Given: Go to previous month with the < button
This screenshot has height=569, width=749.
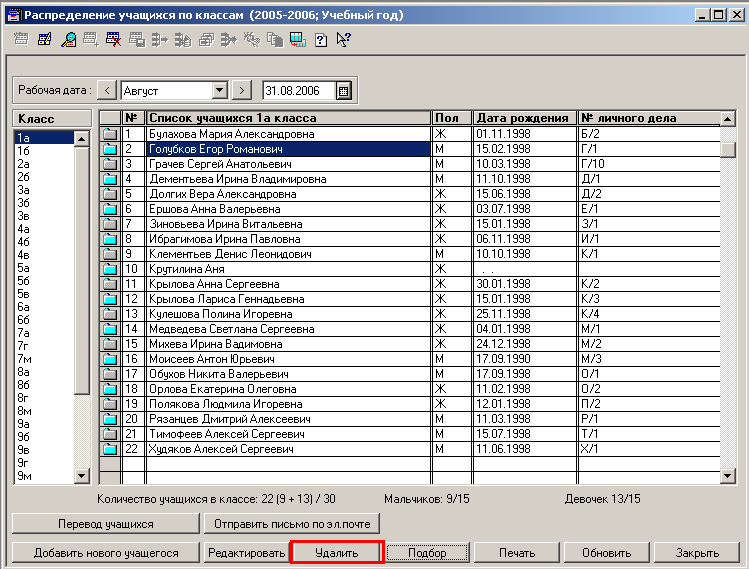Looking at the screenshot, I should (x=108, y=90).
